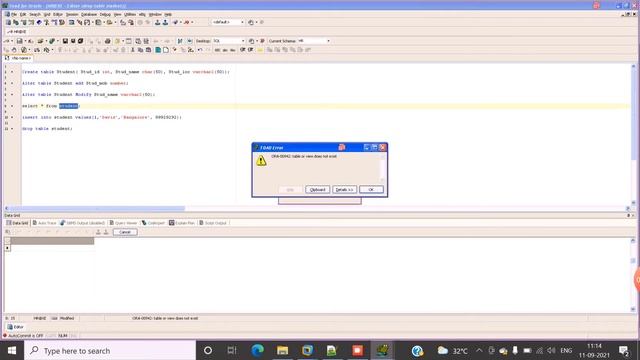Click the <No name> editor tab

[x=18, y=58]
